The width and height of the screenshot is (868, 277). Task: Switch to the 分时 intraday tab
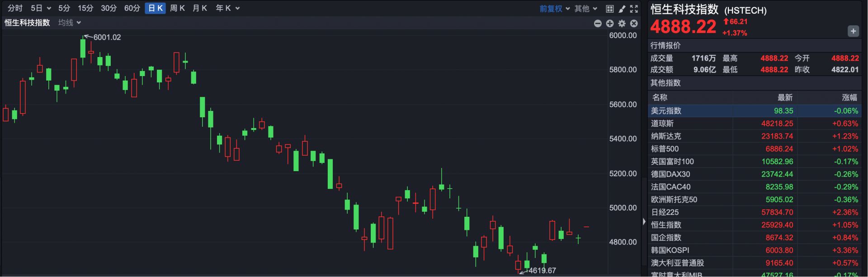point(15,8)
